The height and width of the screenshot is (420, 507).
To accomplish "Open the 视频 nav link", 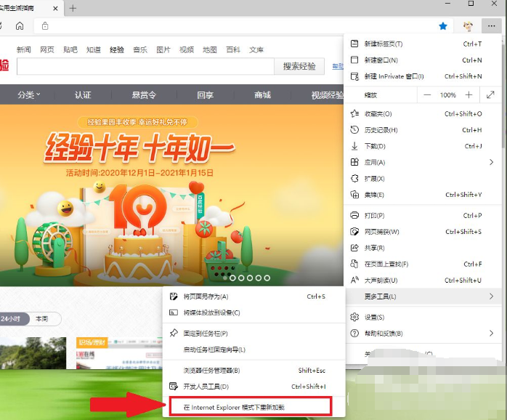I will pyautogui.click(x=187, y=50).
